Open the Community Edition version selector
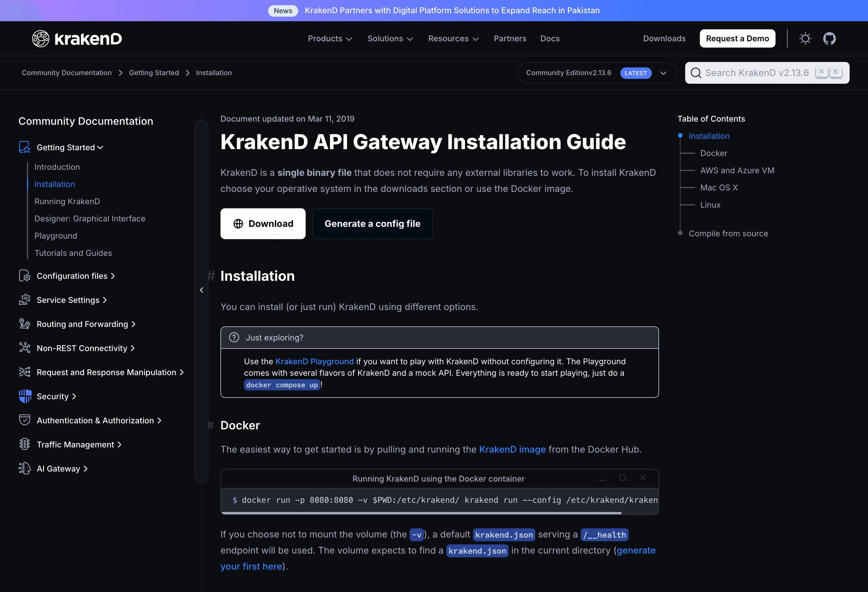Image resolution: width=868 pixels, height=592 pixels. [x=597, y=73]
